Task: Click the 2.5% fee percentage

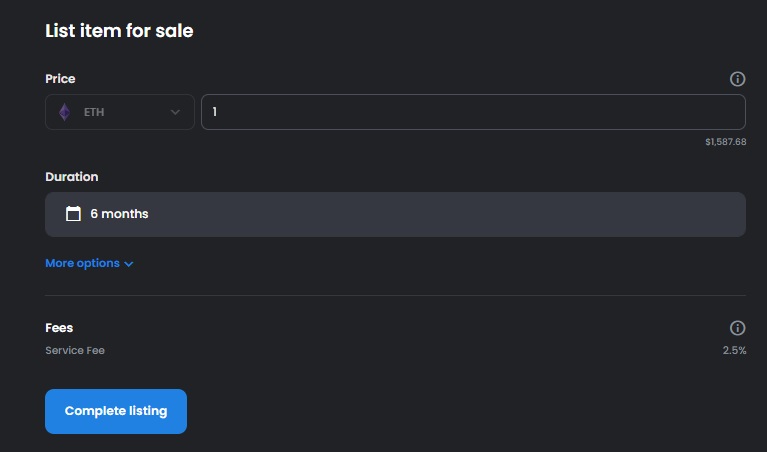Action: pos(734,350)
